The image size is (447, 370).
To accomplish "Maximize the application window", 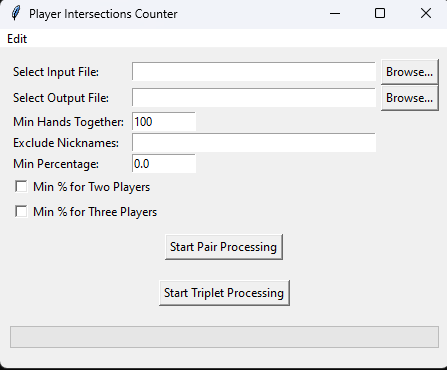I will (x=380, y=14).
